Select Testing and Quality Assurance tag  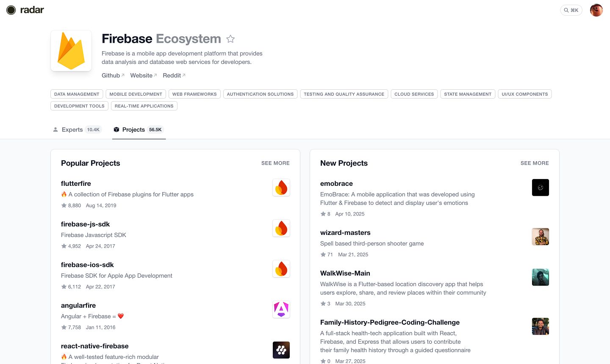pyautogui.click(x=344, y=94)
